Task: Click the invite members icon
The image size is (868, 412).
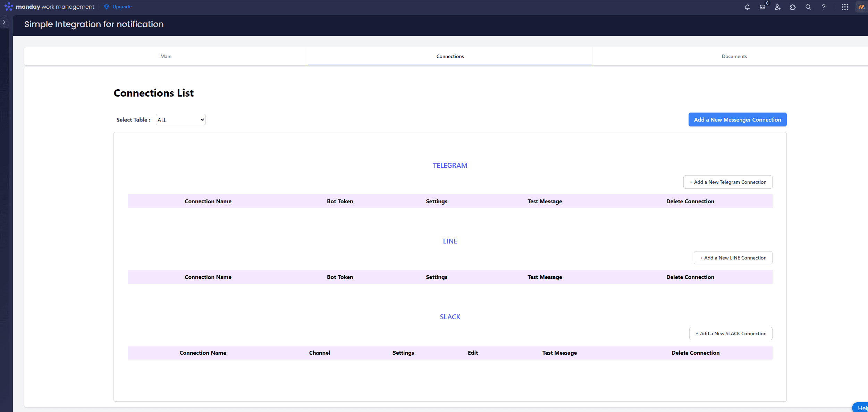Action: pos(778,7)
